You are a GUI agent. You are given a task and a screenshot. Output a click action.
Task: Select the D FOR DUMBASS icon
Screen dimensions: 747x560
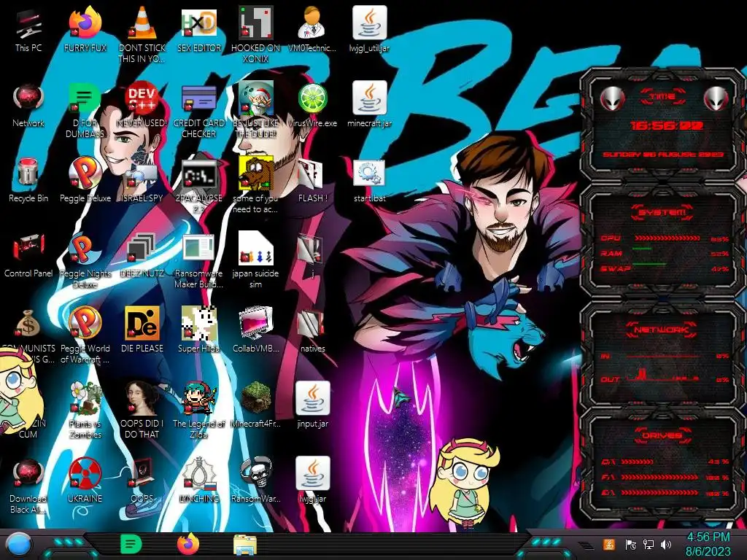[85, 111]
